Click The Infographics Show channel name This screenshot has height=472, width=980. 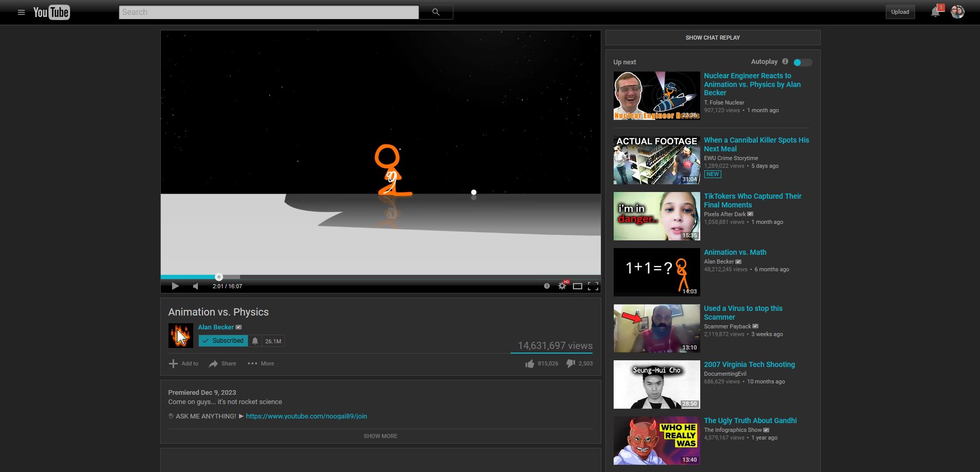(x=733, y=430)
